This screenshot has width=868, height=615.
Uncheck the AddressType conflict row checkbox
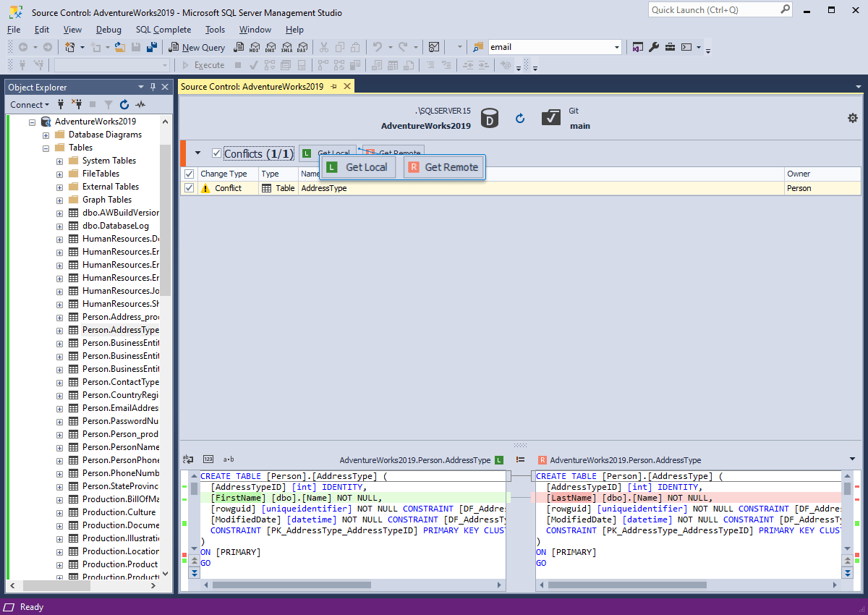pos(189,187)
